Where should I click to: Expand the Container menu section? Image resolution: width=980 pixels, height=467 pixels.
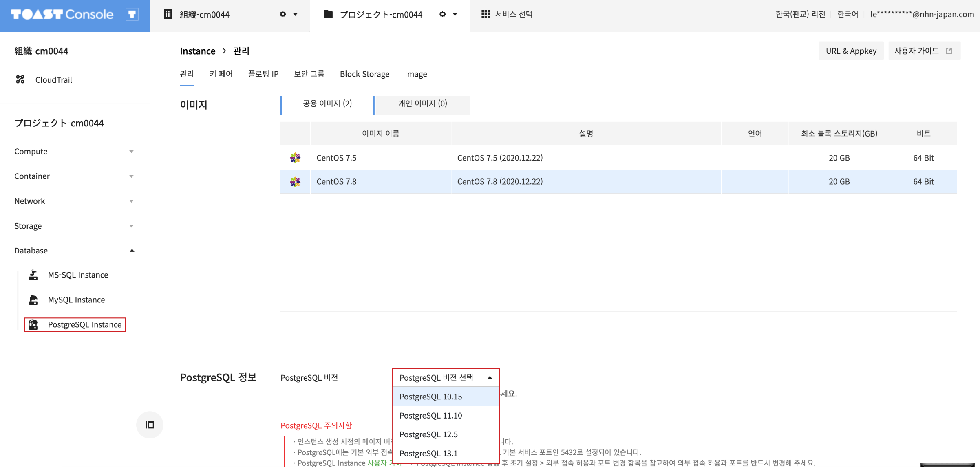74,176
